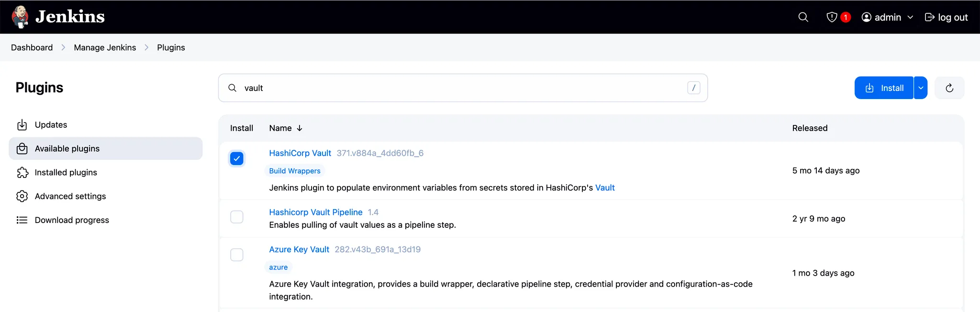Click the Jenkins butler logo

pos(20,17)
